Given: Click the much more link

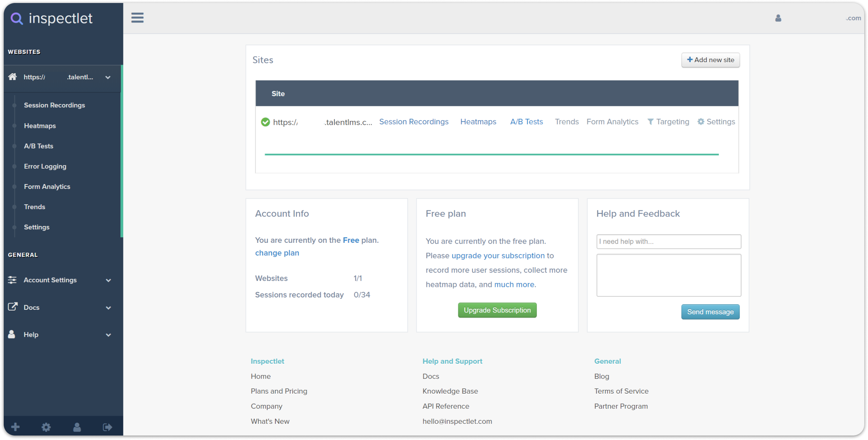Looking at the screenshot, I should 514,284.
